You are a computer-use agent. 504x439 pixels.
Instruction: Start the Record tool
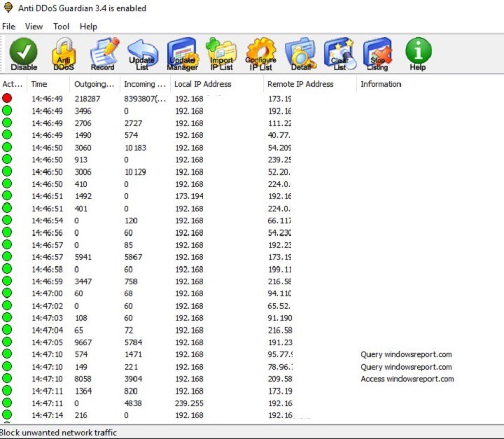(104, 54)
